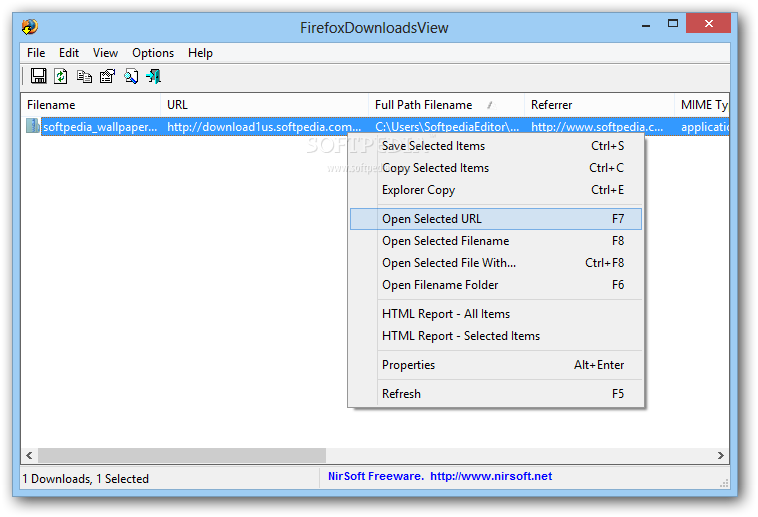Choose Open Selected Filename entry

click(496, 241)
